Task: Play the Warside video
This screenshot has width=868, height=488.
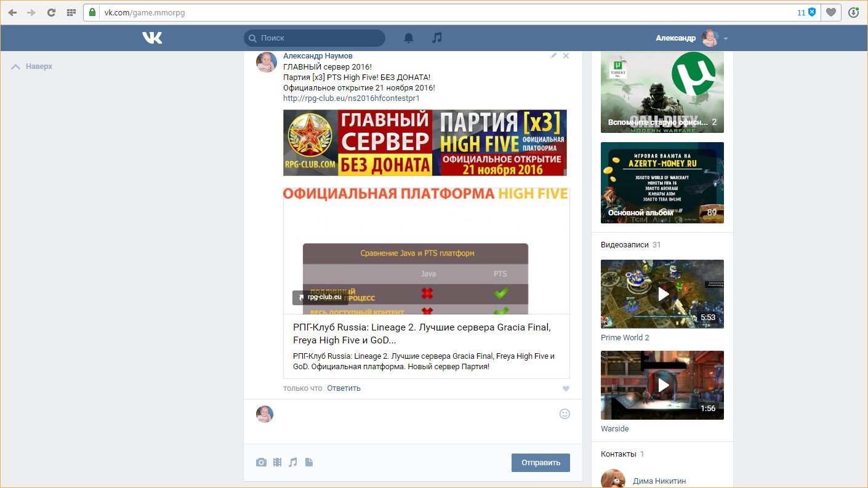Action: click(x=662, y=385)
